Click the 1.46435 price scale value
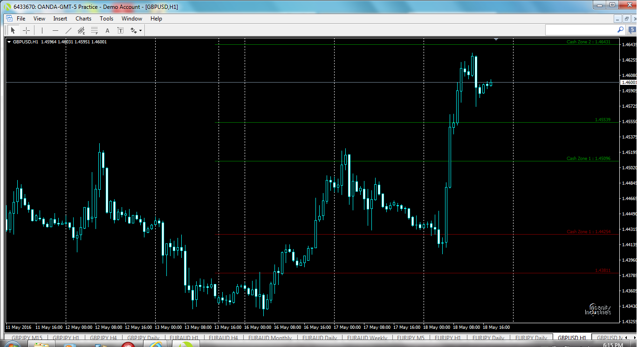 (629, 45)
